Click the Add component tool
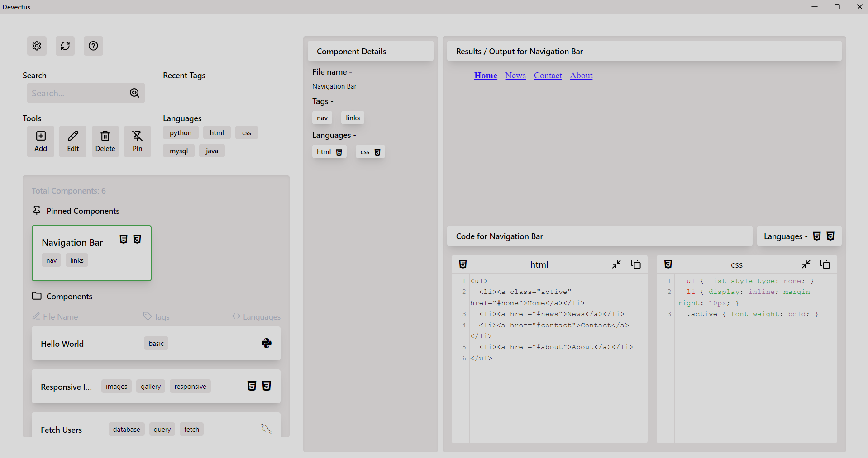 [41, 141]
